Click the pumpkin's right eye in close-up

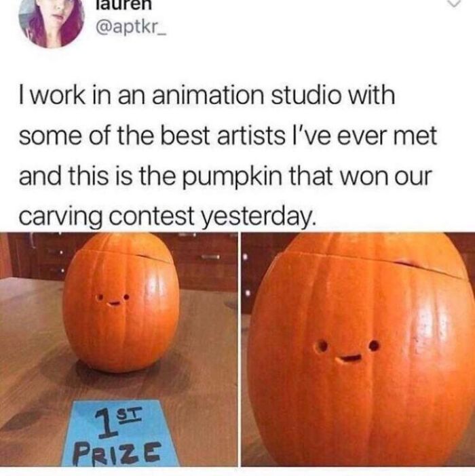click(x=374, y=345)
